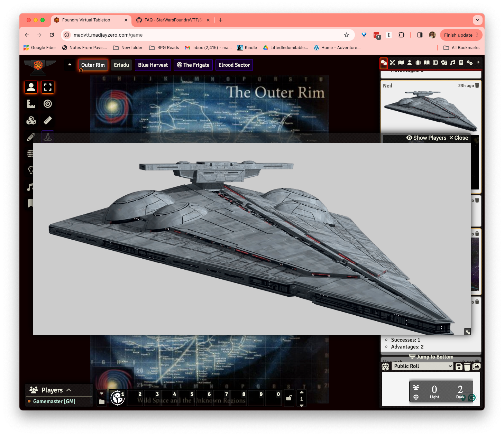Viewport: 504px width, 436px height.
Task: Switch to the Elrood Sector scene
Action: 234,65
